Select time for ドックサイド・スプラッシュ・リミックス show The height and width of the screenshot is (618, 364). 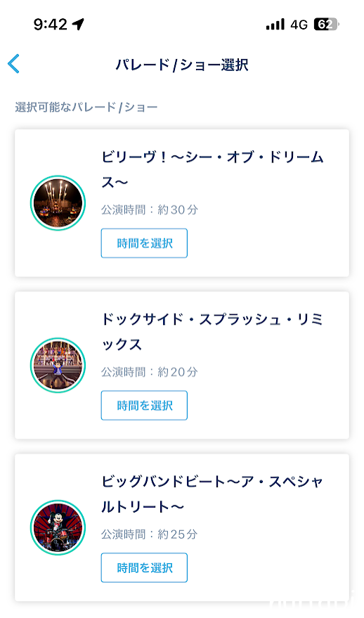[x=144, y=405]
